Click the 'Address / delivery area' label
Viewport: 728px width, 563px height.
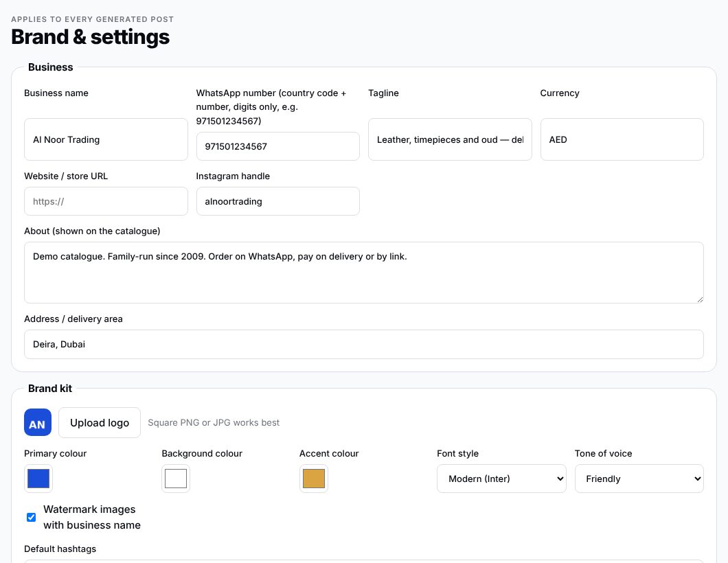click(x=73, y=319)
